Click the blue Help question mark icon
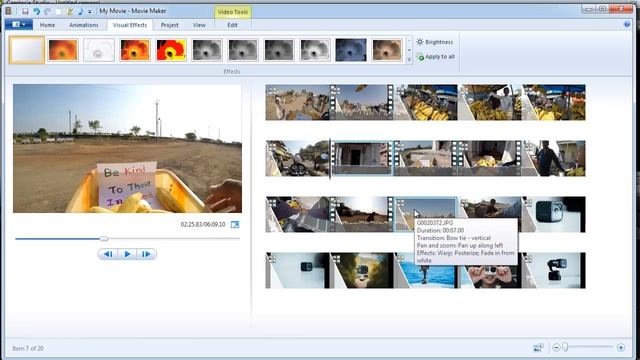 (x=627, y=24)
